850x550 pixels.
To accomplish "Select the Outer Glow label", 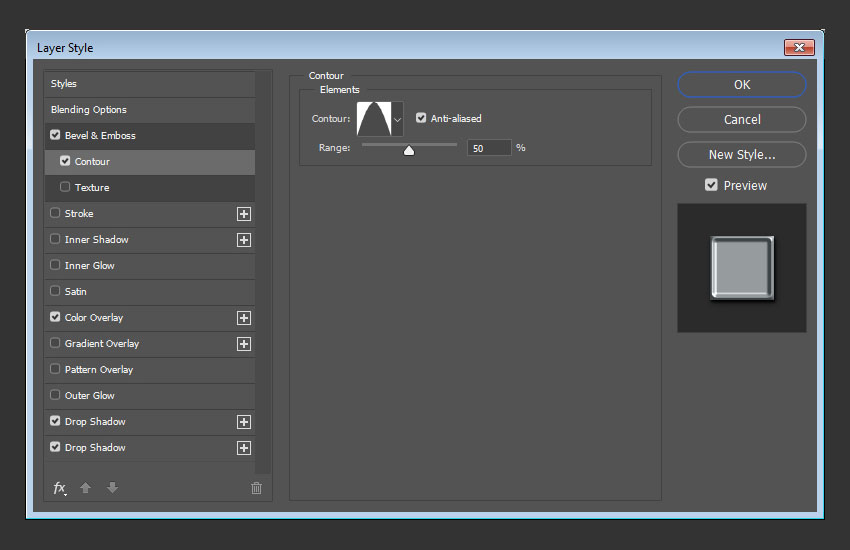I will (90, 396).
